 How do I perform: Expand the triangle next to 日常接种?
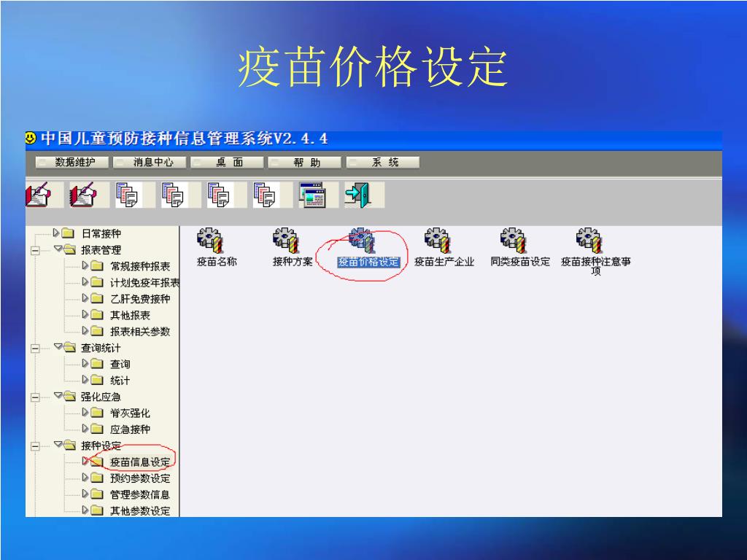click(56, 233)
